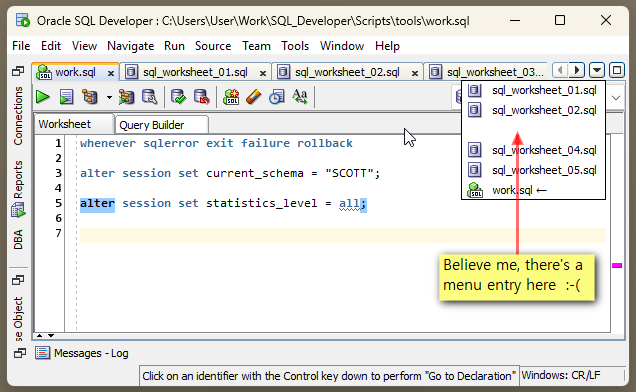Open the Tools menu
This screenshot has width=636, height=392.
click(x=295, y=46)
